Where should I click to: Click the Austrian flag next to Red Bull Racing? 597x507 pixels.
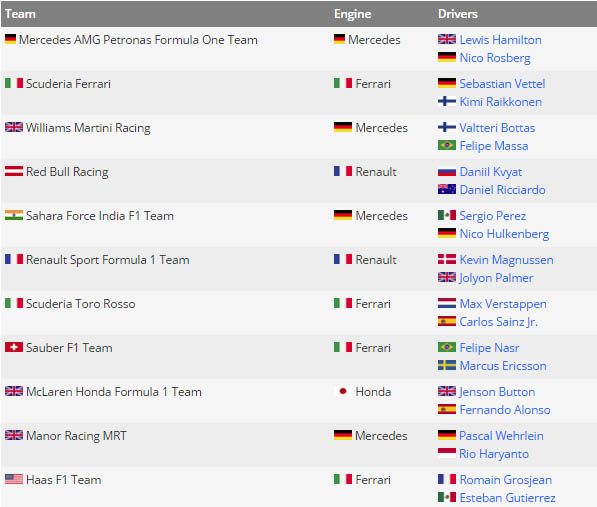pos(14,171)
